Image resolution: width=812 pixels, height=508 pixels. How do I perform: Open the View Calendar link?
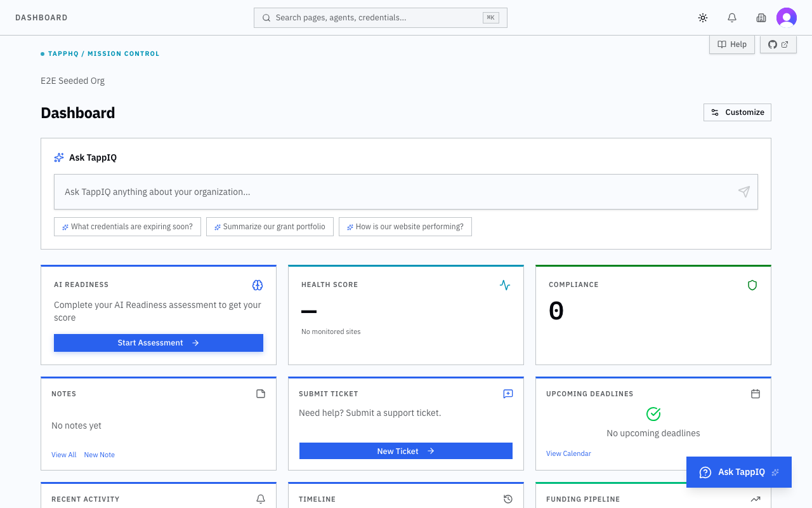pos(568,453)
